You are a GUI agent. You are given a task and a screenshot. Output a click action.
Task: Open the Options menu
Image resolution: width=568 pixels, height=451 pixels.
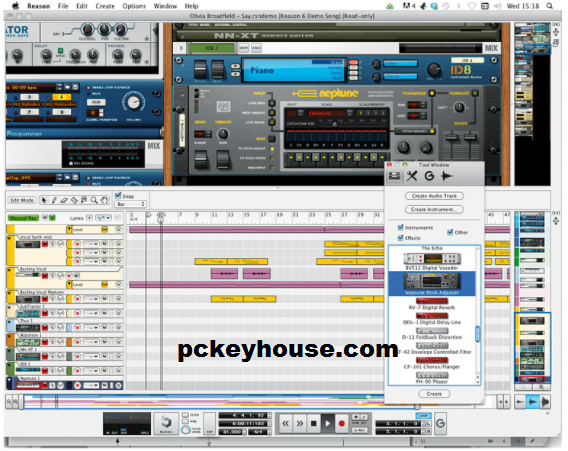pyautogui.click(x=134, y=6)
